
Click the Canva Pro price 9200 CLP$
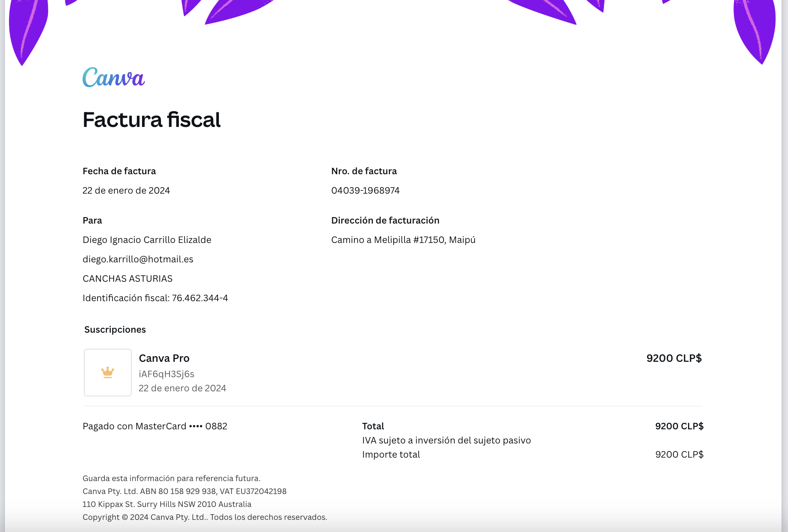[x=674, y=358]
